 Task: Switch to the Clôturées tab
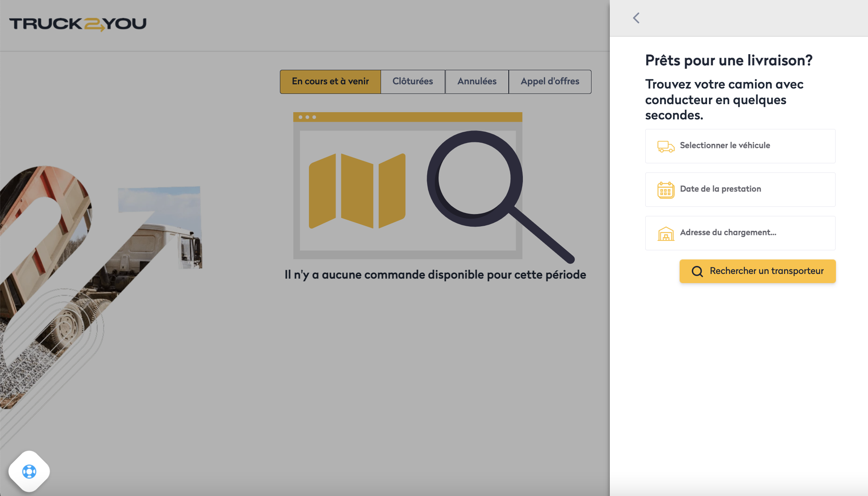click(x=413, y=82)
